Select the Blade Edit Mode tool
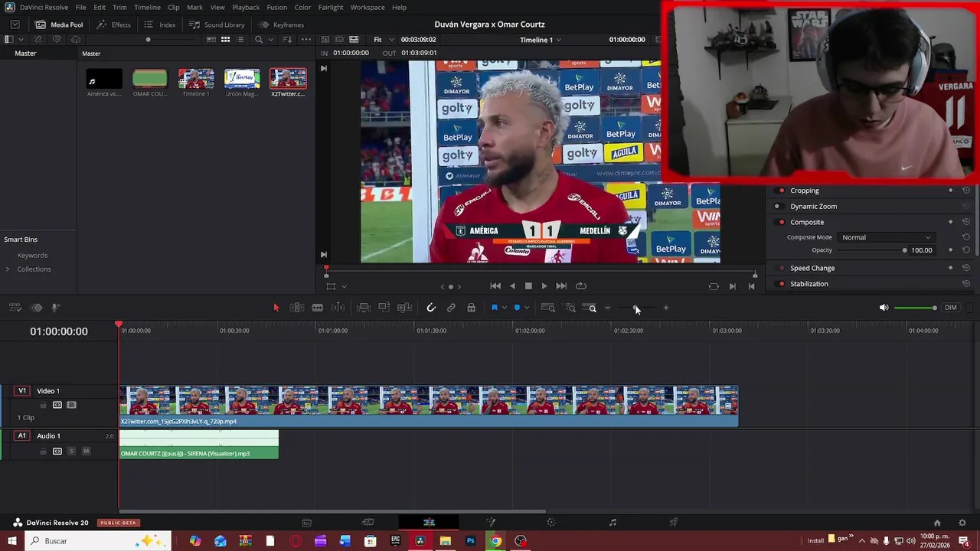This screenshot has width=980, height=551. (317, 308)
